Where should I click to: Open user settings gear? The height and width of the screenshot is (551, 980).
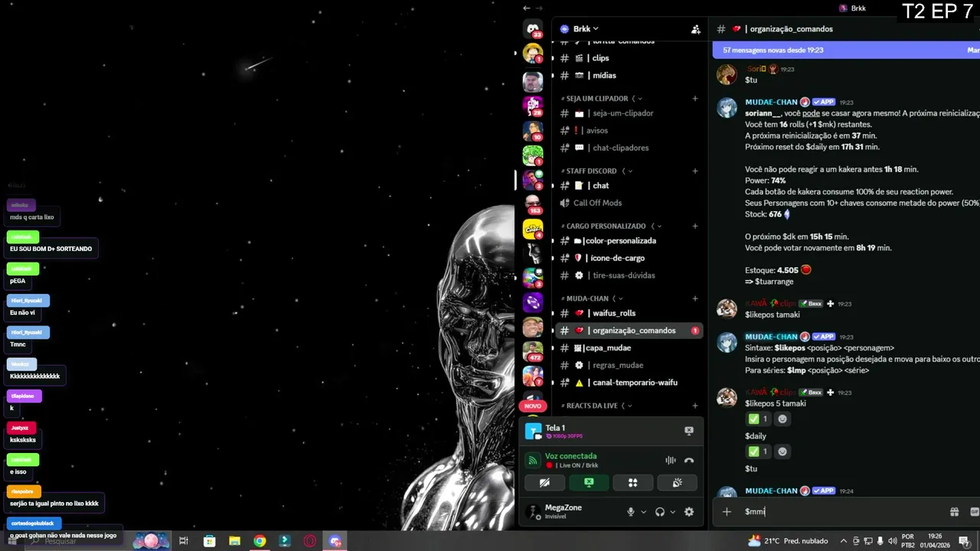click(688, 512)
